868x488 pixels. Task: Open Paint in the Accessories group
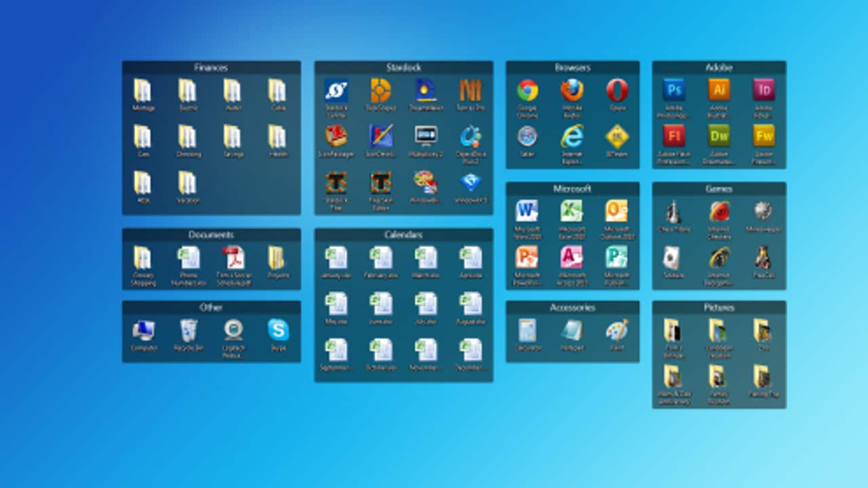[616, 330]
